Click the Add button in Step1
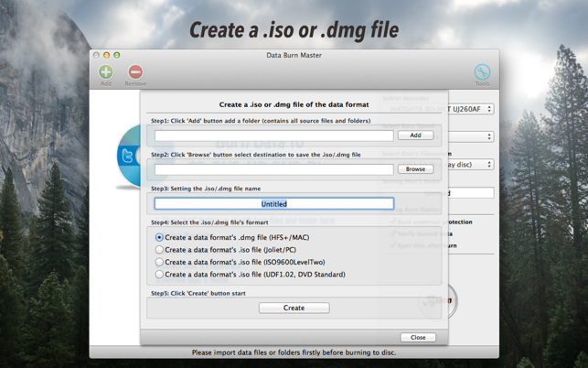 pyautogui.click(x=415, y=135)
